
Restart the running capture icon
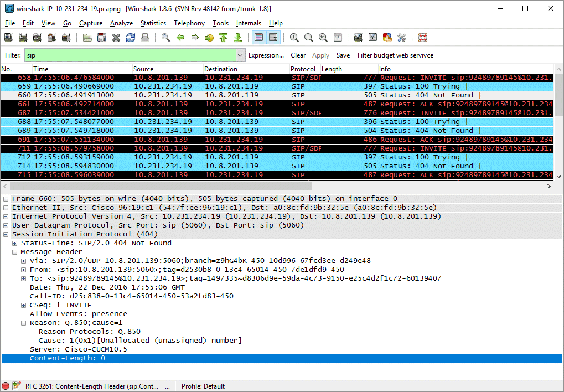(x=66, y=38)
